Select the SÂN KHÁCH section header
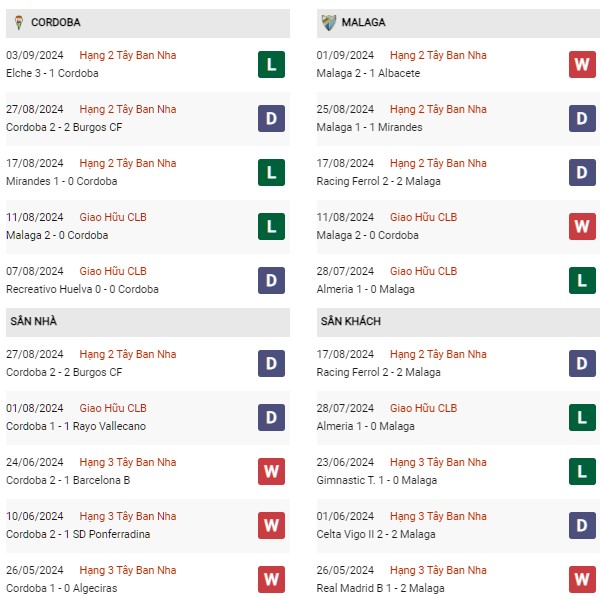Screen dimensions: 602x598 click(x=458, y=322)
